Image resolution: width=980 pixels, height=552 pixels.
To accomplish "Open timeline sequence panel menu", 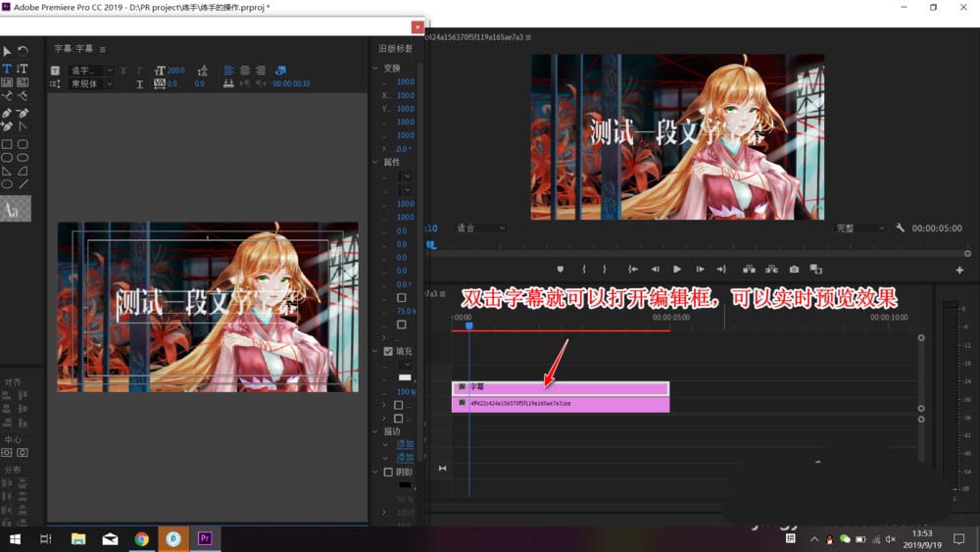I will [x=443, y=294].
